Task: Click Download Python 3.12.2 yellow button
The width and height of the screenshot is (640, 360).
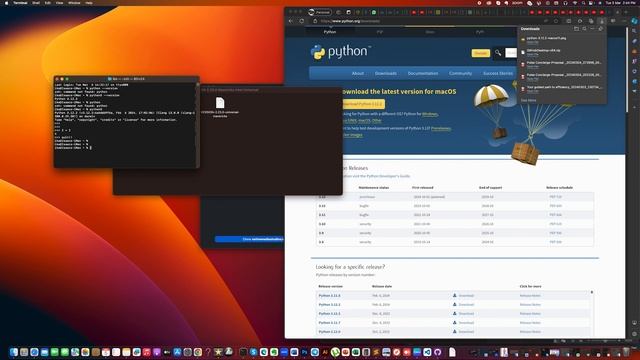Action: (x=363, y=104)
